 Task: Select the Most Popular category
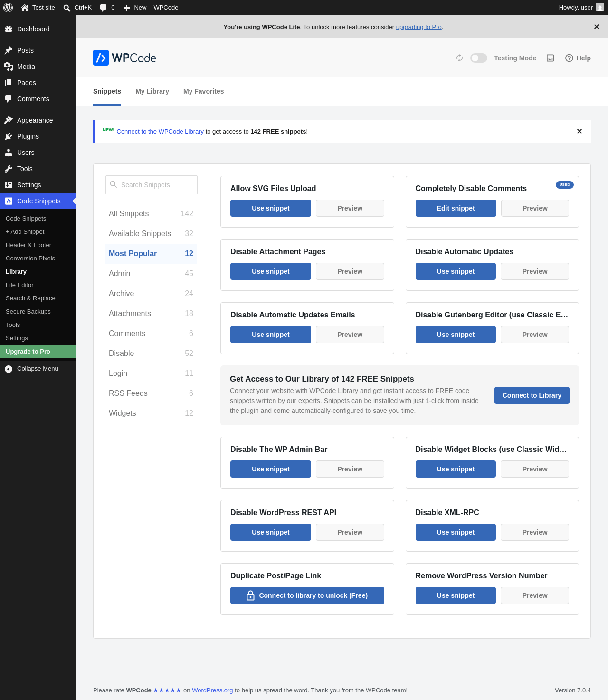[151, 254]
